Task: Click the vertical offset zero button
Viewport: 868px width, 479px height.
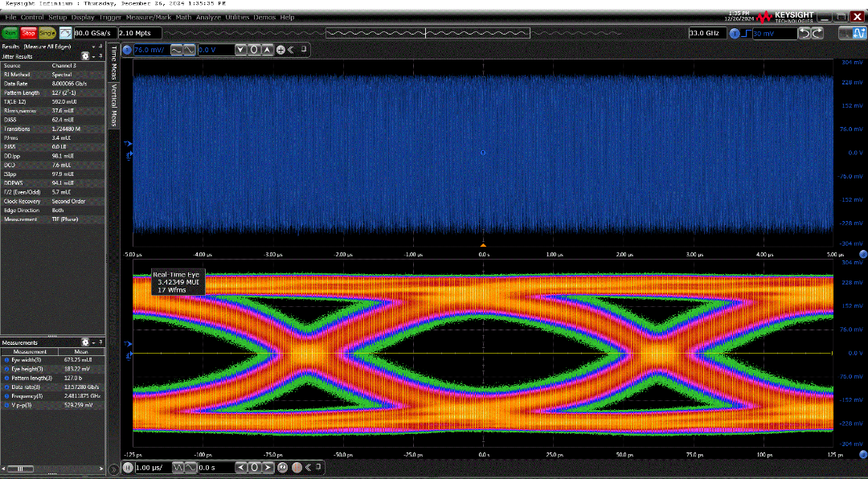Action: pos(254,50)
